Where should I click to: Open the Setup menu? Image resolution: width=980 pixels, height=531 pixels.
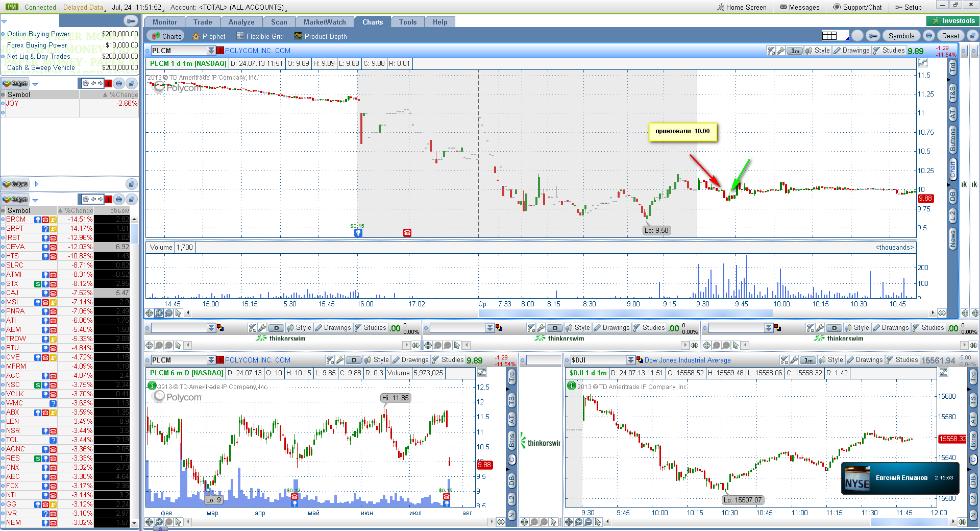click(x=909, y=7)
